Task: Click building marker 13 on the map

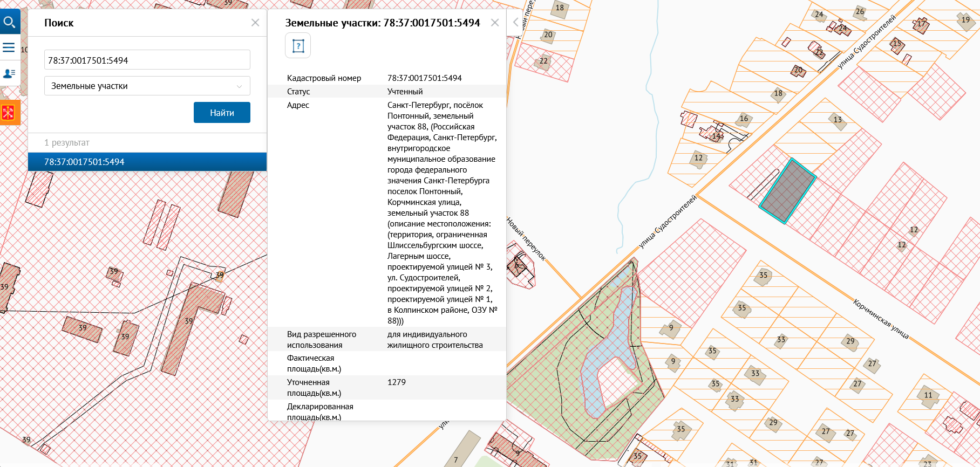Action: (x=838, y=120)
